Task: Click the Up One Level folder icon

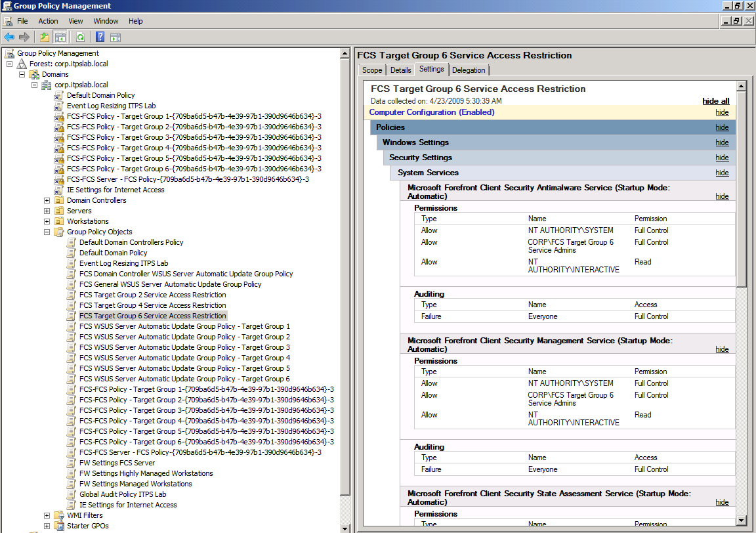Action: (x=45, y=37)
